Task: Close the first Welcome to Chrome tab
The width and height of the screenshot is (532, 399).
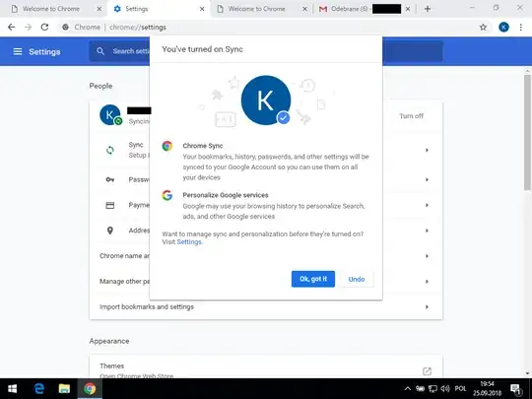Action: point(100,9)
